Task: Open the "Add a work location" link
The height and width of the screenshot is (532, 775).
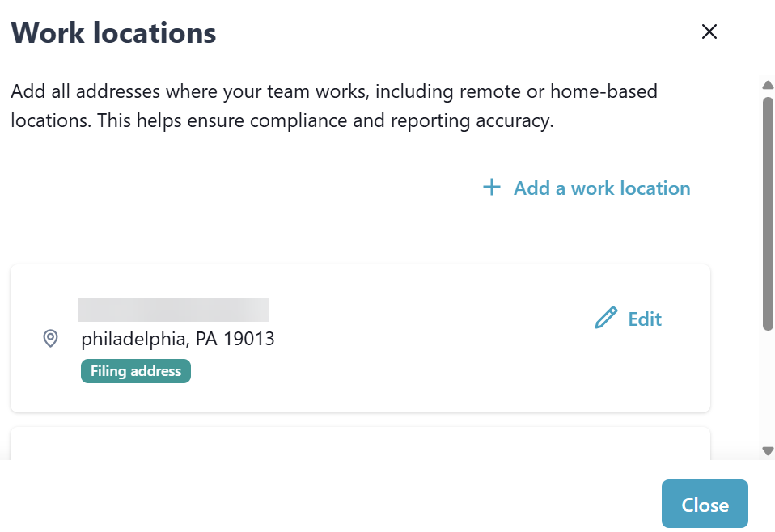Action: (602, 188)
